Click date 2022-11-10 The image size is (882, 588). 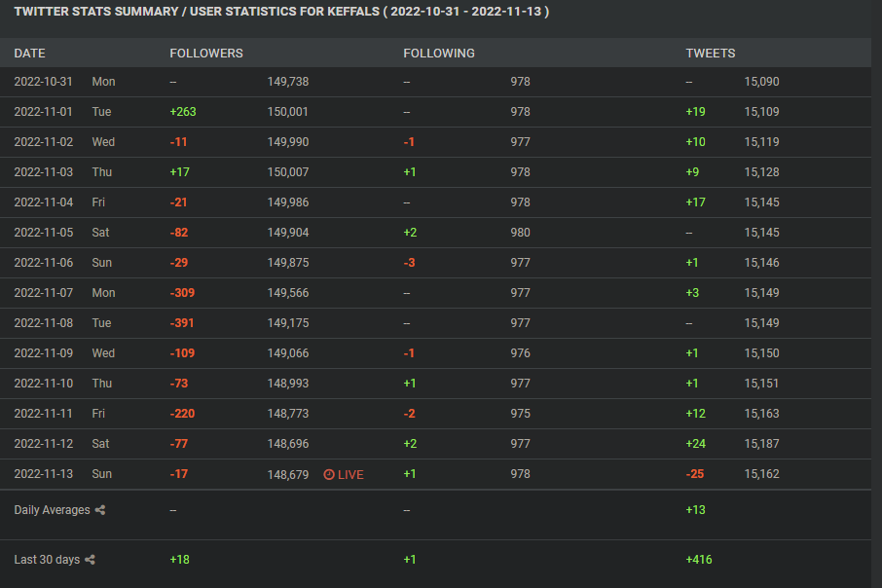pos(43,384)
